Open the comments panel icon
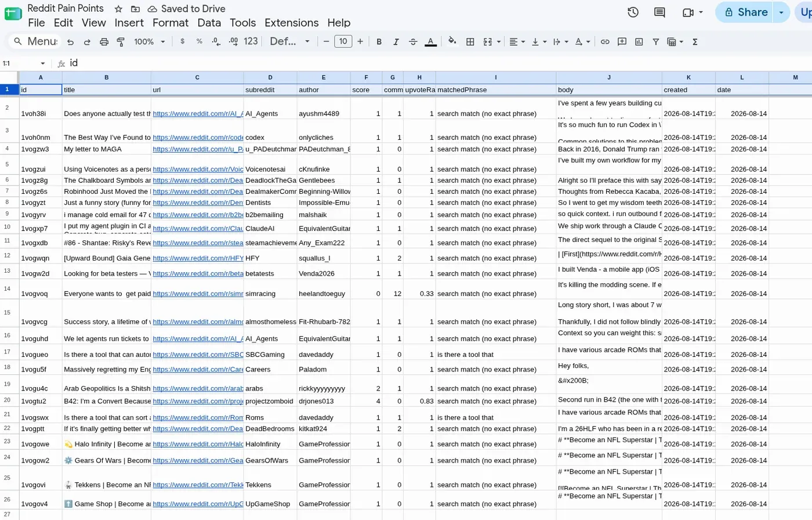This screenshot has width=812, height=520. click(x=659, y=12)
